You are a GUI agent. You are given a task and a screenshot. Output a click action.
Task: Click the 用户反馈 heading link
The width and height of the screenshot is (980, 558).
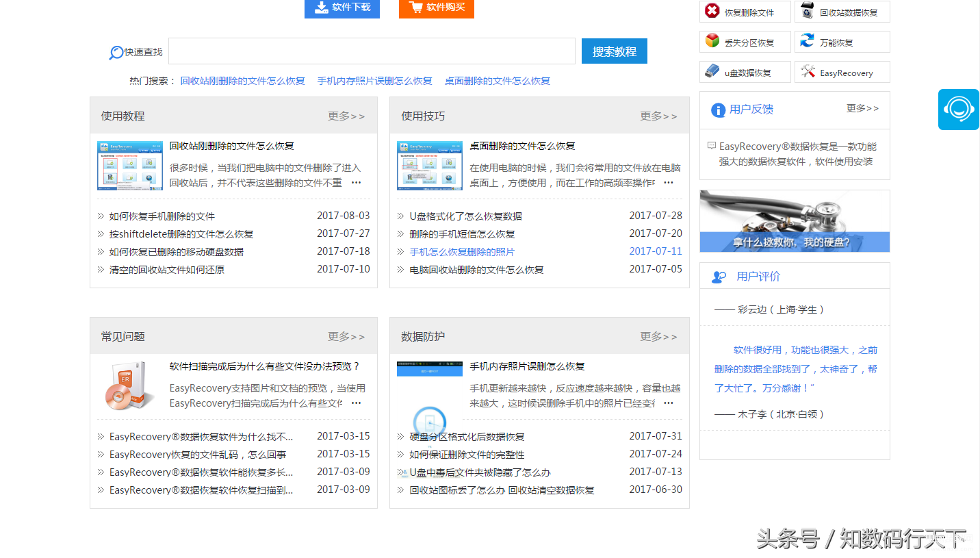tap(751, 110)
